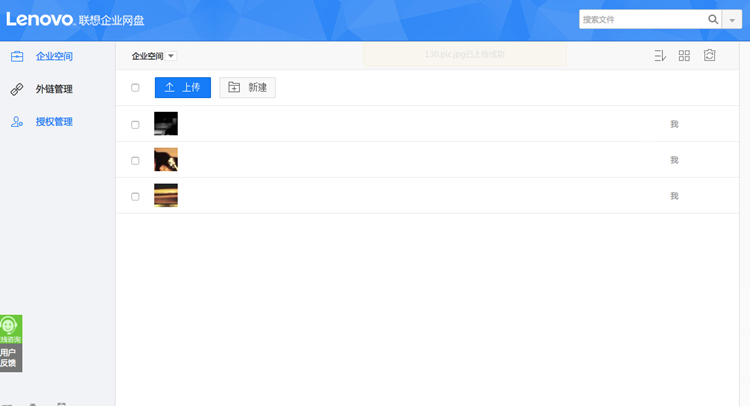Open the black image thumbnail
The height and width of the screenshot is (406, 750).
tap(166, 123)
